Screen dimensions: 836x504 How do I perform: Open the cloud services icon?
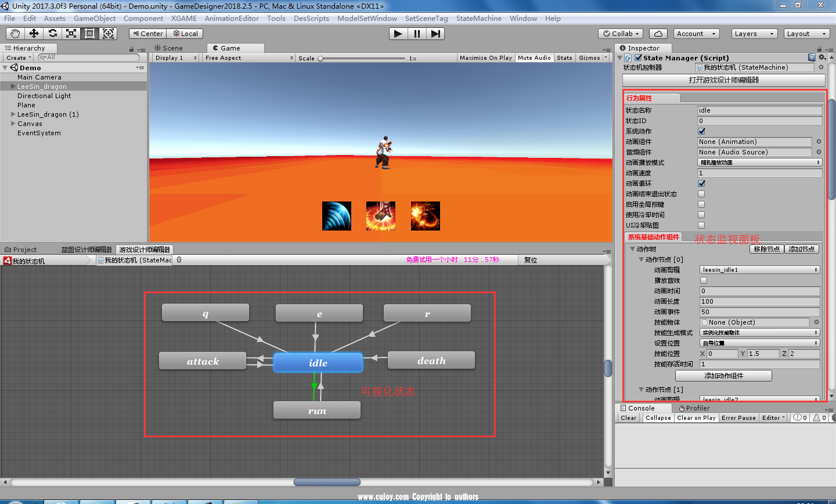pos(658,34)
